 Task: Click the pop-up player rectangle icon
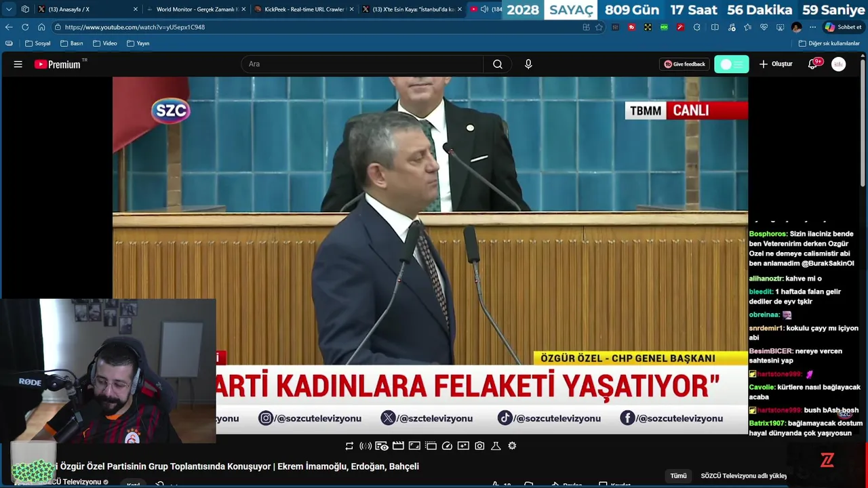[x=431, y=446]
